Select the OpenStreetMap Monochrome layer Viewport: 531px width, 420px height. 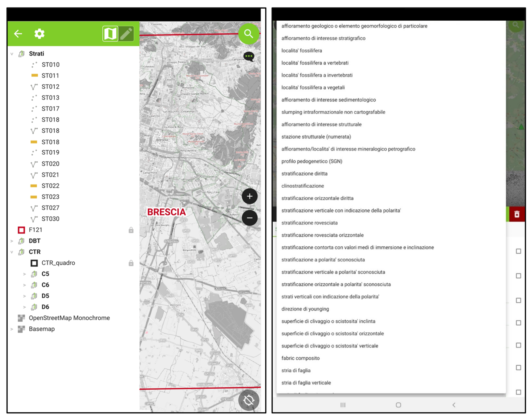69,318
